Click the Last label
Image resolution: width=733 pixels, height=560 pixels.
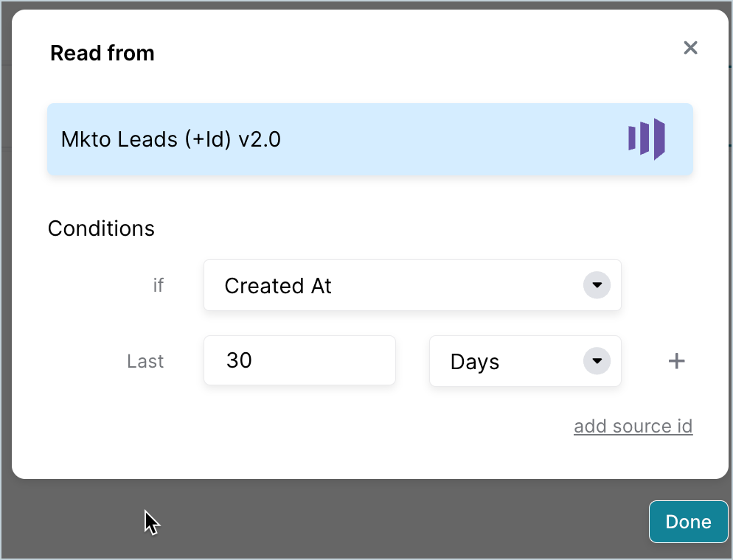[145, 361]
